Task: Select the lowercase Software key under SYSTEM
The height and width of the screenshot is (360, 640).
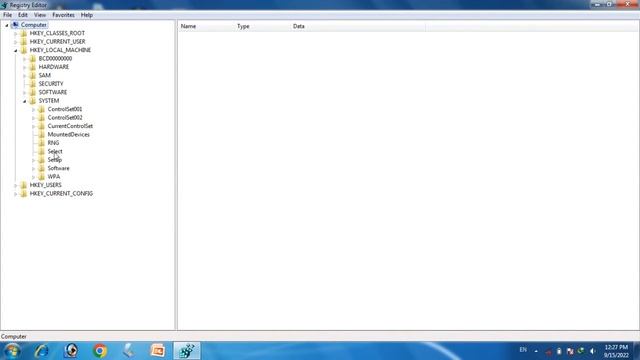Action: (x=58, y=168)
